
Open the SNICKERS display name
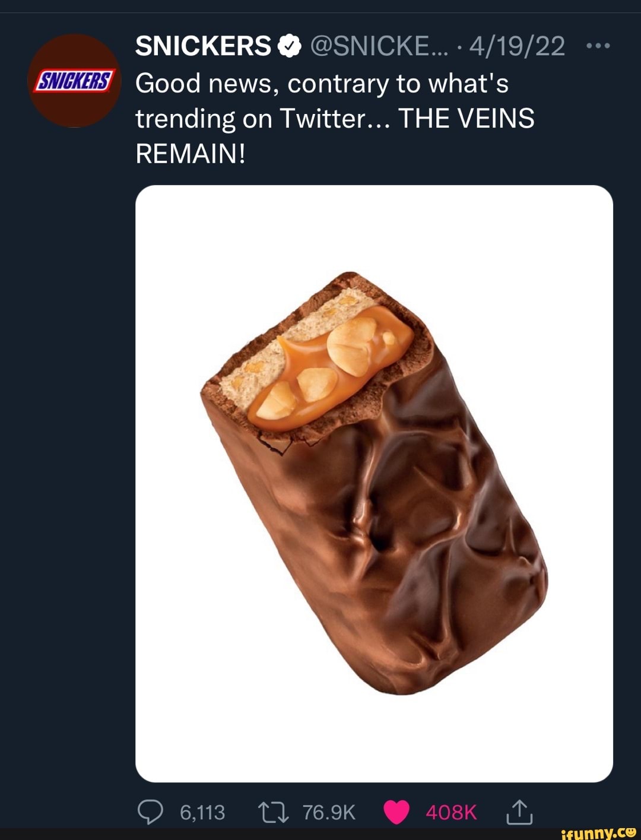tap(203, 46)
